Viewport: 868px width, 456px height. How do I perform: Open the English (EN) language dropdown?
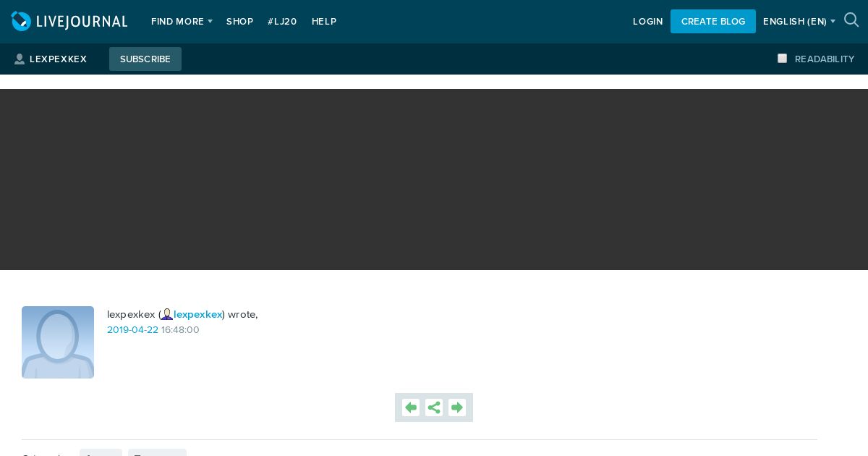point(799,22)
